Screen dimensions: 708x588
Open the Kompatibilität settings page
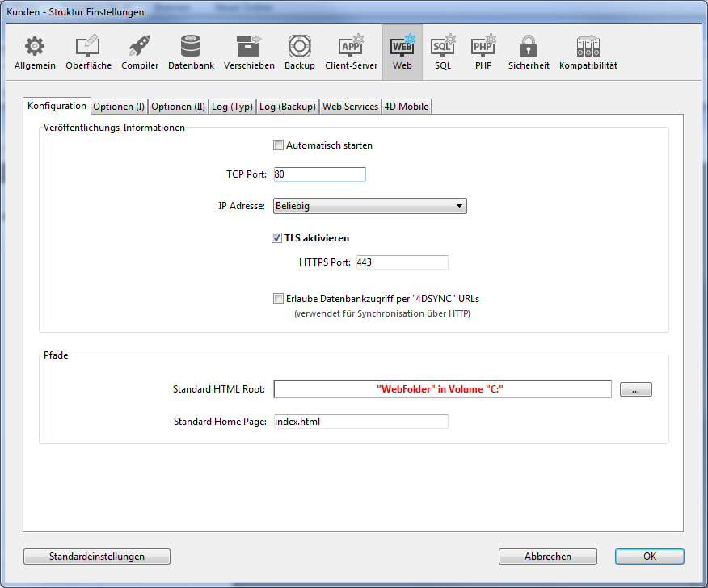coord(588,52)
